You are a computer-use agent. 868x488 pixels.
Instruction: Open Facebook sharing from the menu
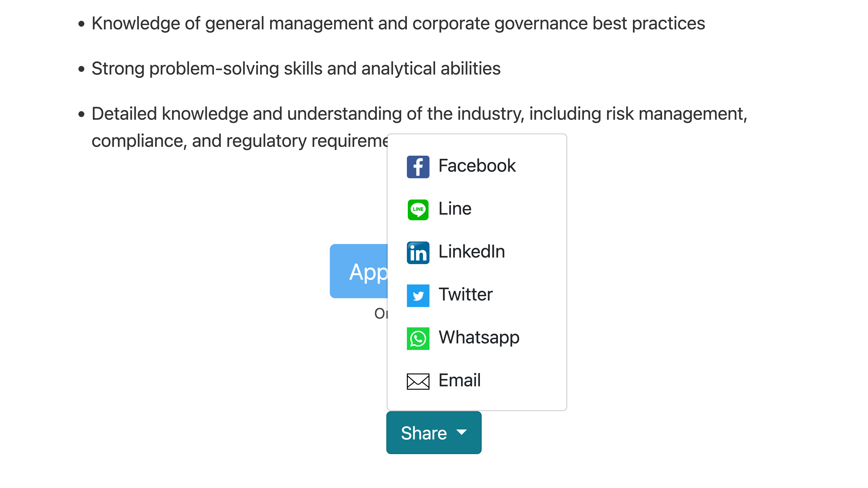point(477,166)
